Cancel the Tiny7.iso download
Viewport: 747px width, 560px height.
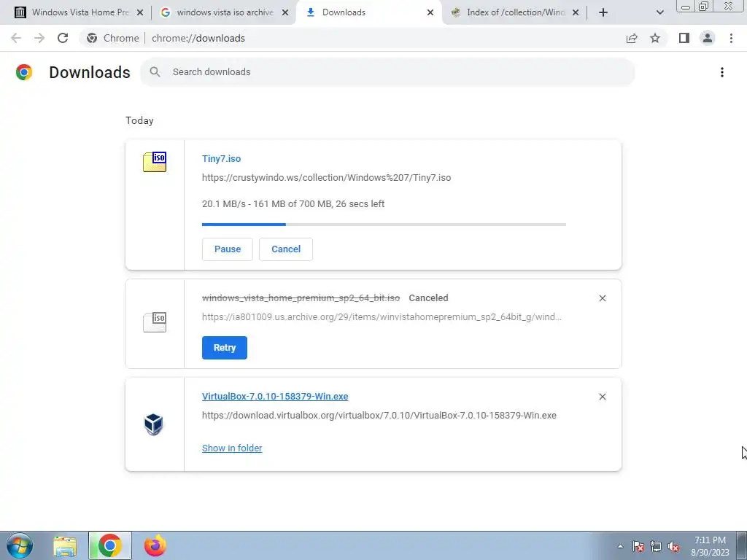point(286,249)
